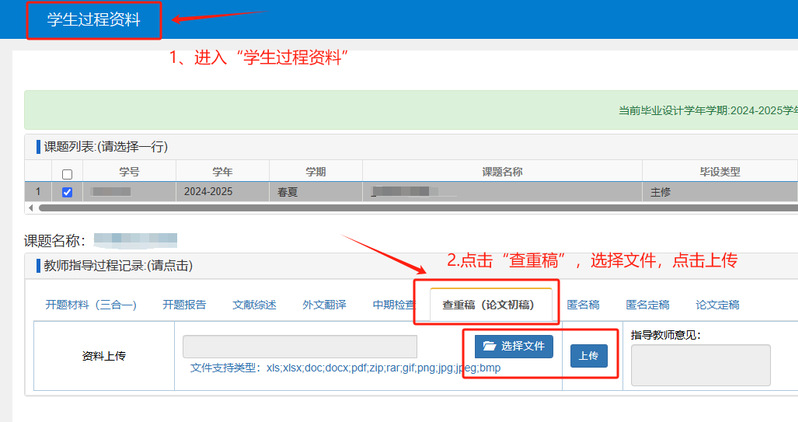
Task: Click the file path input field
Action: [x=299, y=346]
